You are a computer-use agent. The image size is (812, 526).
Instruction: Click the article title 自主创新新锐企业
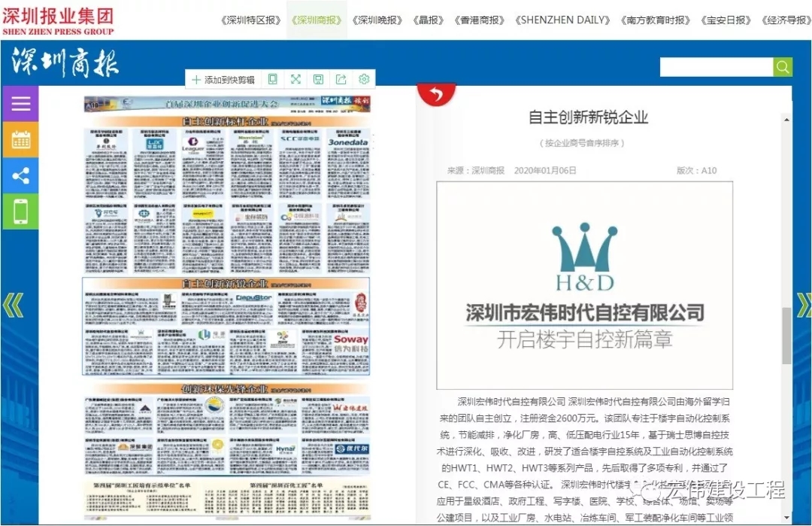point(588,117)
